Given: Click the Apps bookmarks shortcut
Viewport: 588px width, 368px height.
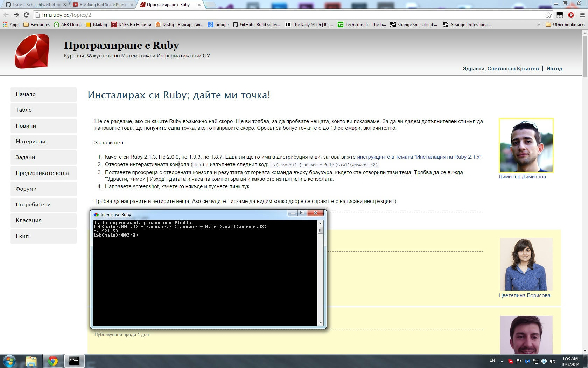Looking at the screenshot, I should [x=11, y=25].
